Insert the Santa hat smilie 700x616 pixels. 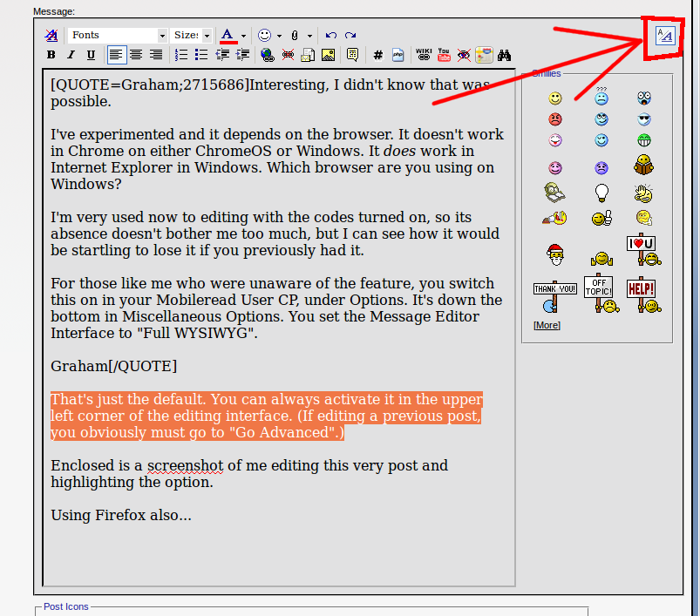pyautogui.click(x=555, y=254)
